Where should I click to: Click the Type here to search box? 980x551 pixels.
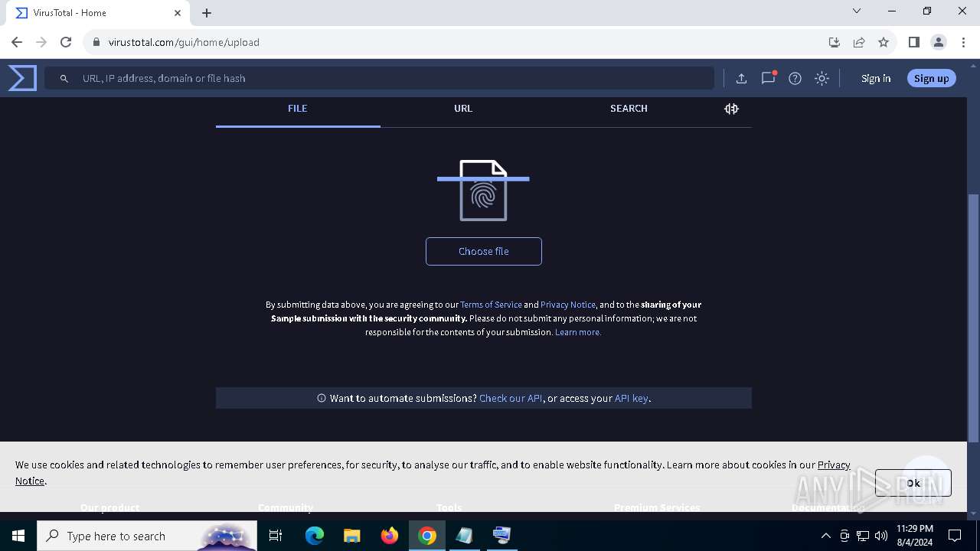[147, 536]
